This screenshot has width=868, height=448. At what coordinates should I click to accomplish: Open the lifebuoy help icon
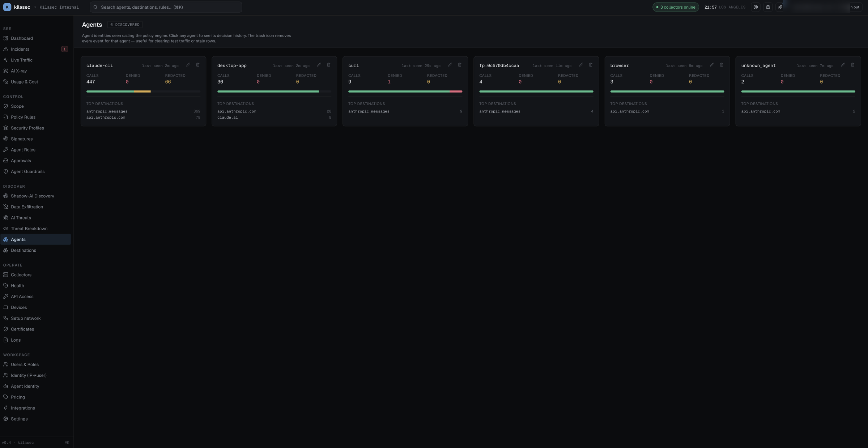click(x=756, y=7)
